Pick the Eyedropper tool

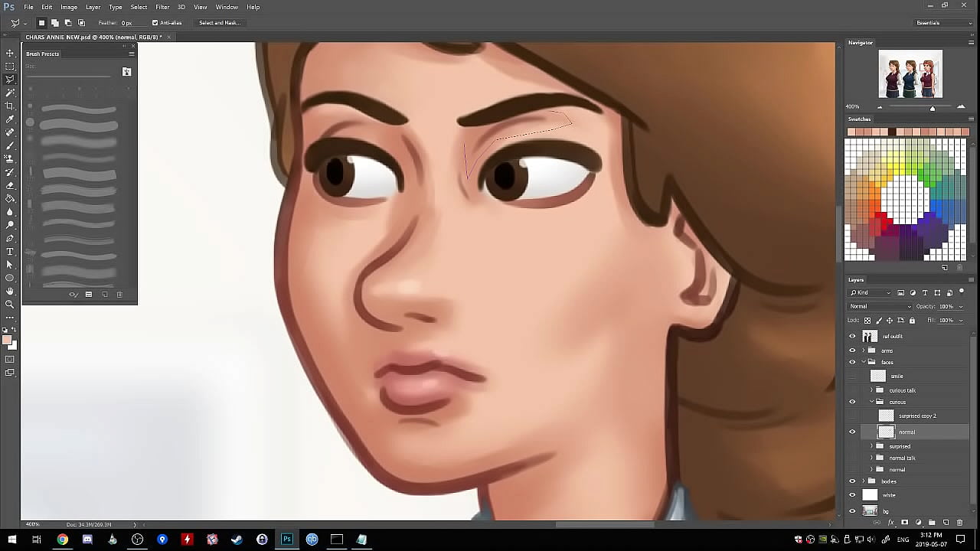point(10,119)
